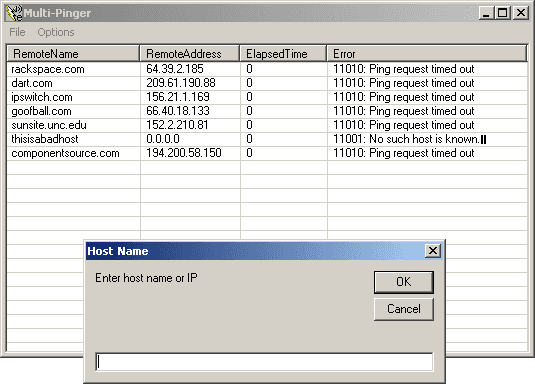Click the ElapsedTime column header
Screen dimensions: 535x384
pyautogui.click(x=283, y=54)
